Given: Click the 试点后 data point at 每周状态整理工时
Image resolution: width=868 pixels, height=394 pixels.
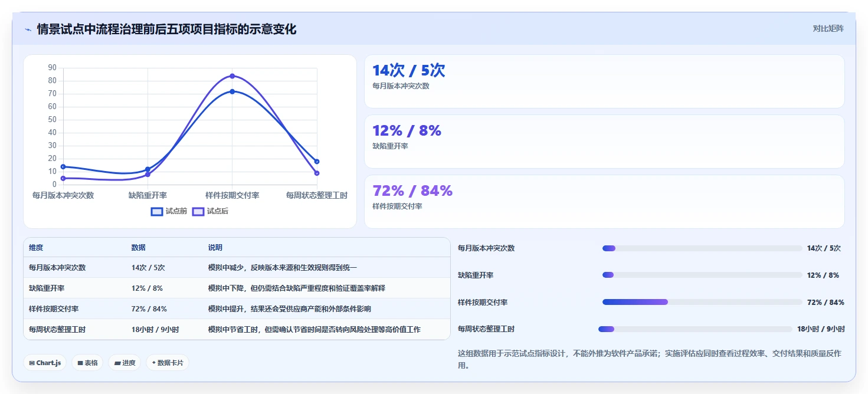Looking at the screenshot, I should pyautogui.click(x=317, y=173).
